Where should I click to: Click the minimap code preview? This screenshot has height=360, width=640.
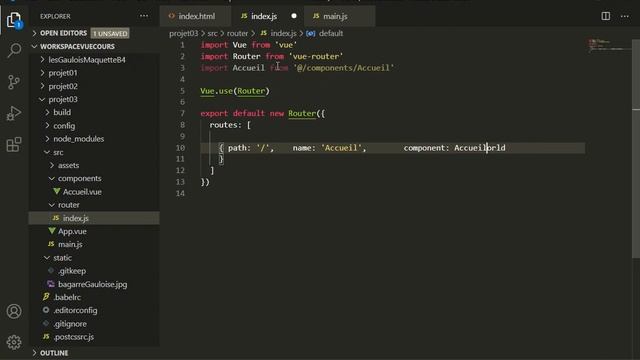609,45
